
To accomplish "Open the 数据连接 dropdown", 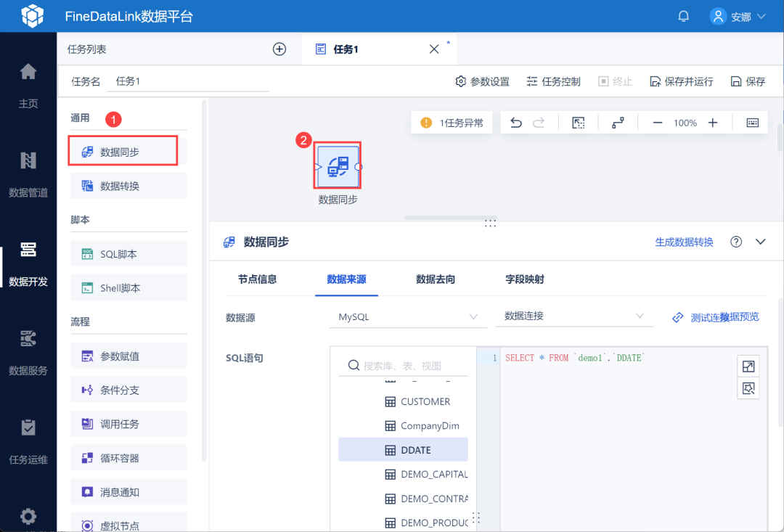I will pyautogui.click(x=574, y=316).
